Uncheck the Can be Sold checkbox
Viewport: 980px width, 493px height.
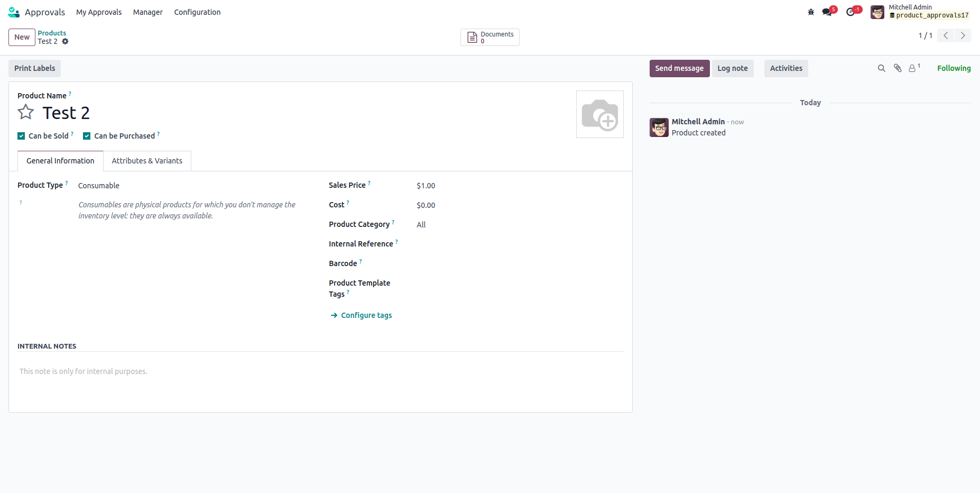point(21,136)
